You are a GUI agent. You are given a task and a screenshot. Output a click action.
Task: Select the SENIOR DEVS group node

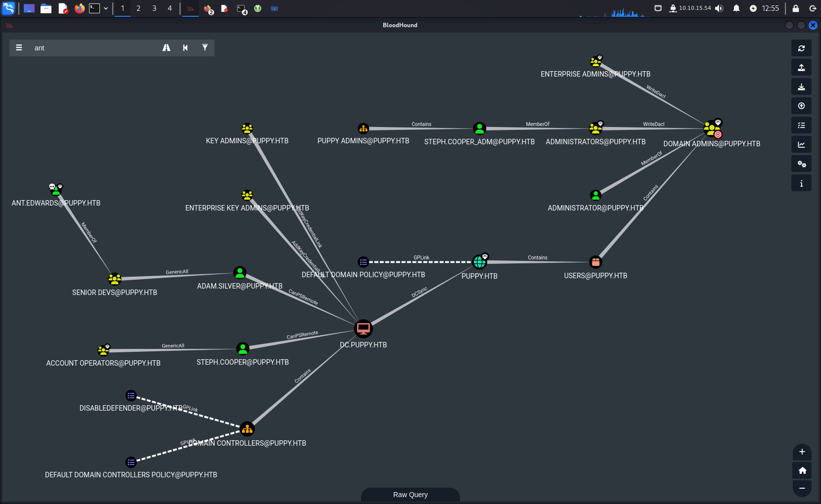115,279
